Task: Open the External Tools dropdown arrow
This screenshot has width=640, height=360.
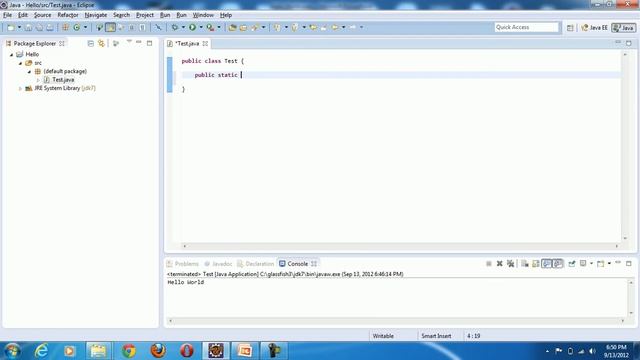Action: (x=219, y=27)
